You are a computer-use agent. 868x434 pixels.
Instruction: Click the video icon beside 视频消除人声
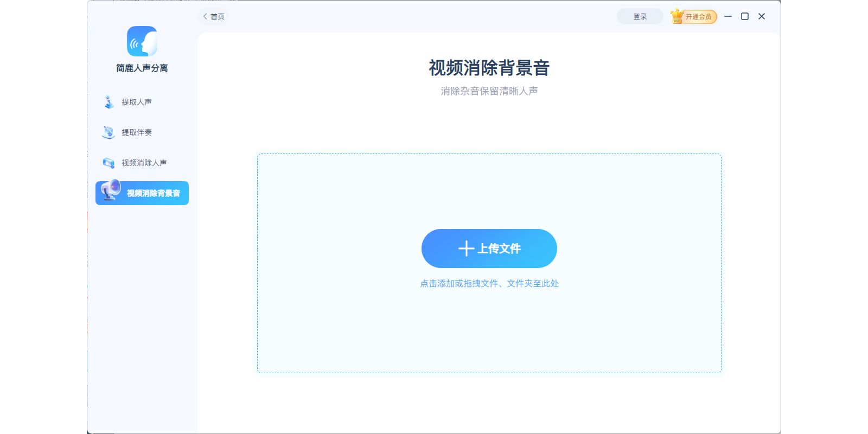[x=108, y=163]
